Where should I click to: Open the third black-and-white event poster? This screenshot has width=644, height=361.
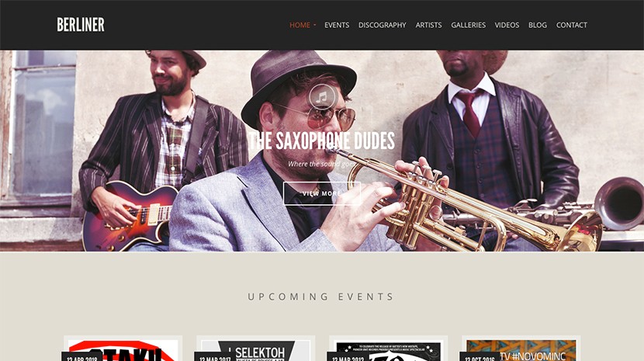tap(389, 351)
